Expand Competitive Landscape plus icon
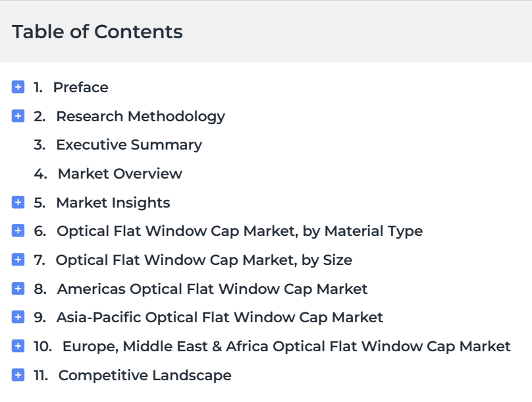 [18, 375]
